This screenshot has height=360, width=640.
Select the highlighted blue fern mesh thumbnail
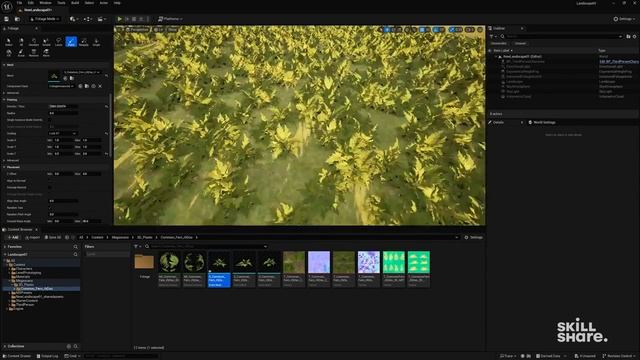[x=219, y=269]
